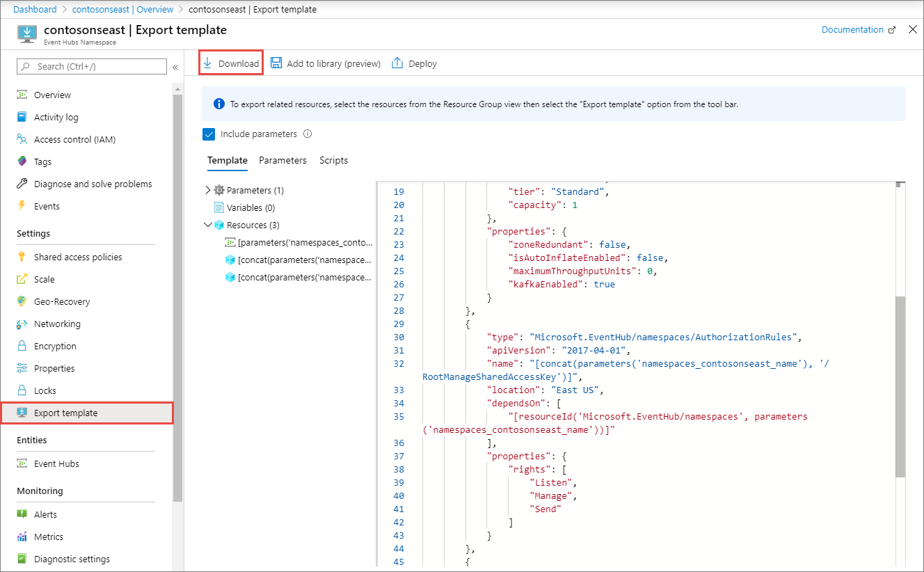Click info icon beside Include parameters

[308, 134]
